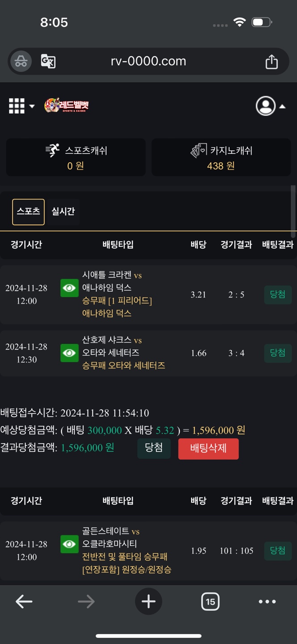Tap the translate page icon
This screenshot has width=297, height=644.
48,61
